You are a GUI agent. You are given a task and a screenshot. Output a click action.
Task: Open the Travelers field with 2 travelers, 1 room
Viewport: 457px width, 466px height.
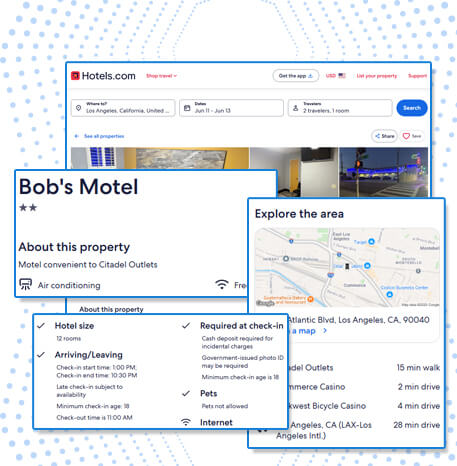click(x=340, y=108)
